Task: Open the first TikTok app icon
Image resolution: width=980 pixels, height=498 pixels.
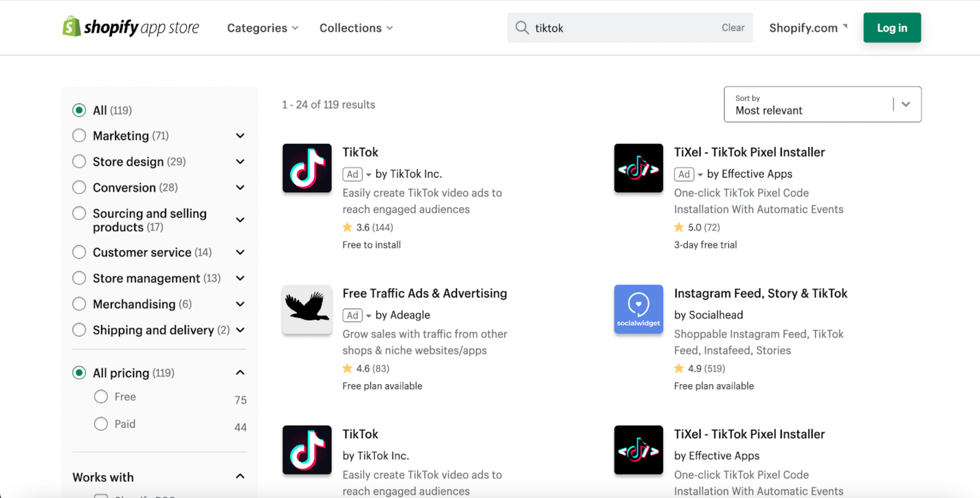Action: [x=307, y=168]
